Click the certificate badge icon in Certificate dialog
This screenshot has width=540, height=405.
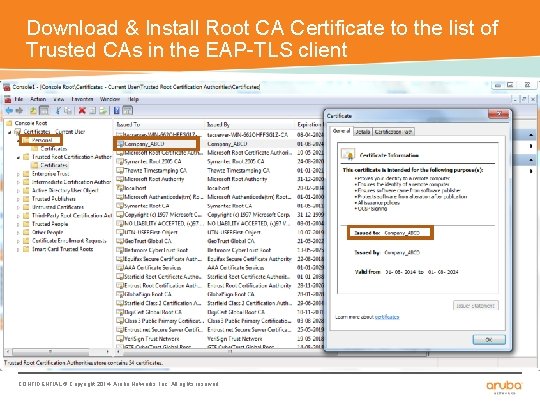pyautogui.click(x=348, y=154)
